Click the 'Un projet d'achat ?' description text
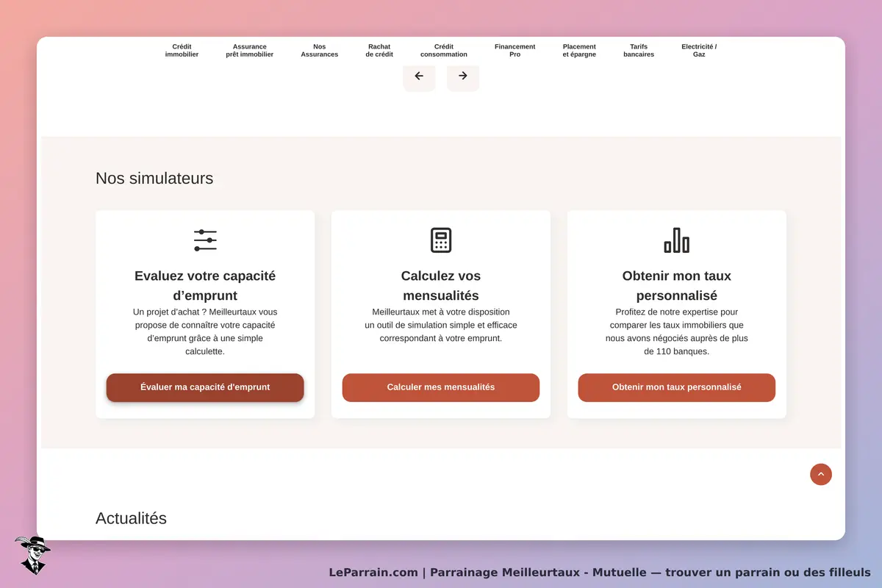Screen dimensions: 882x588 (x=205, y=331)
